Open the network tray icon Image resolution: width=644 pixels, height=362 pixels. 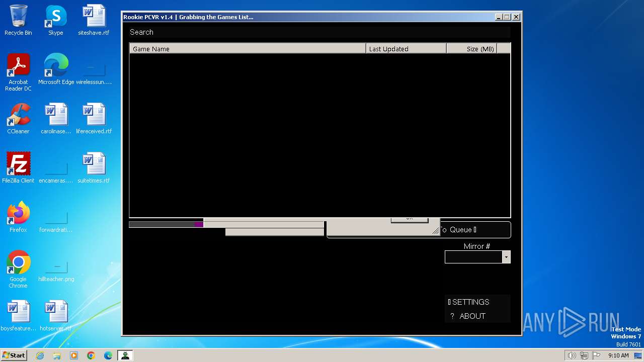tap(584, 355)
